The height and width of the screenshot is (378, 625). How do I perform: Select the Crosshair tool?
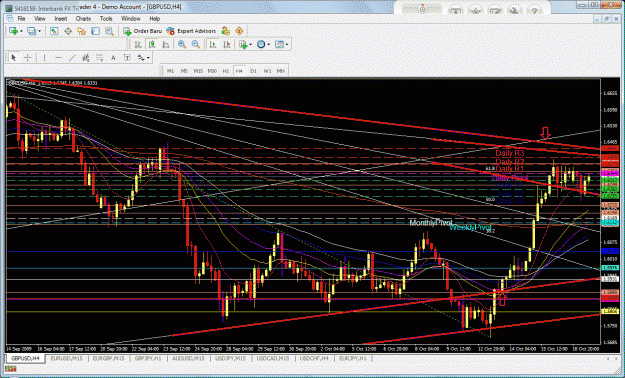pyautogui.click(x=28, y=58)
